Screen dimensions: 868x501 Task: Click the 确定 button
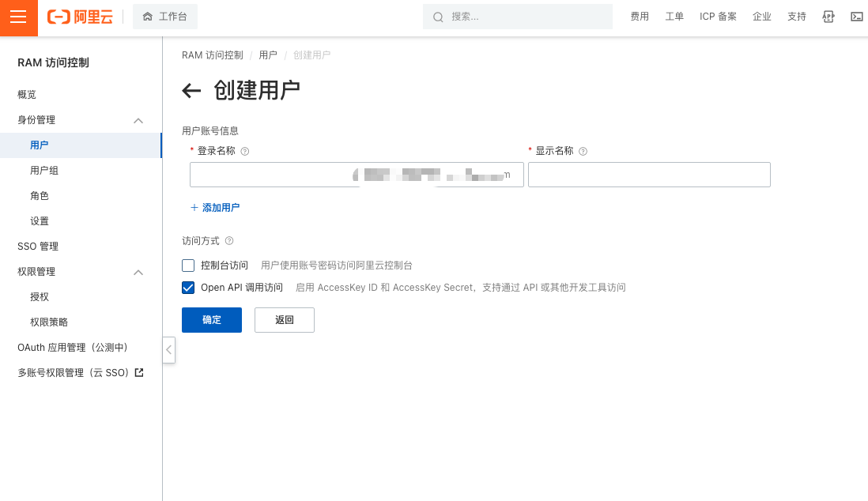click(x=212, y=320)
